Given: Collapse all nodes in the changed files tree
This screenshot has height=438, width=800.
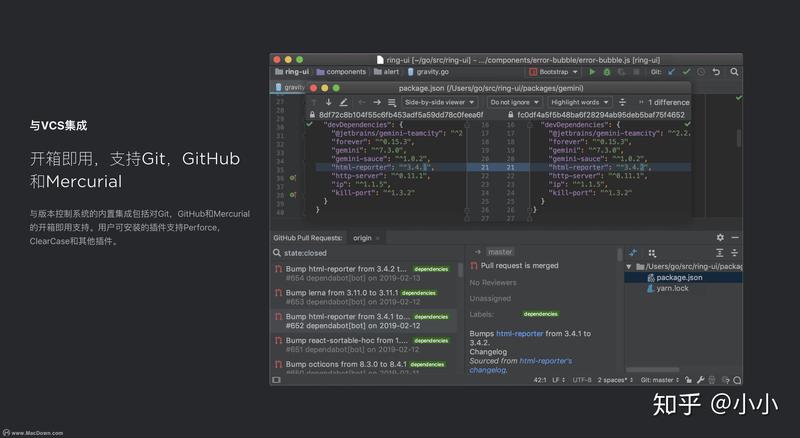Looking at the screenshot, I should pos(735,253).
